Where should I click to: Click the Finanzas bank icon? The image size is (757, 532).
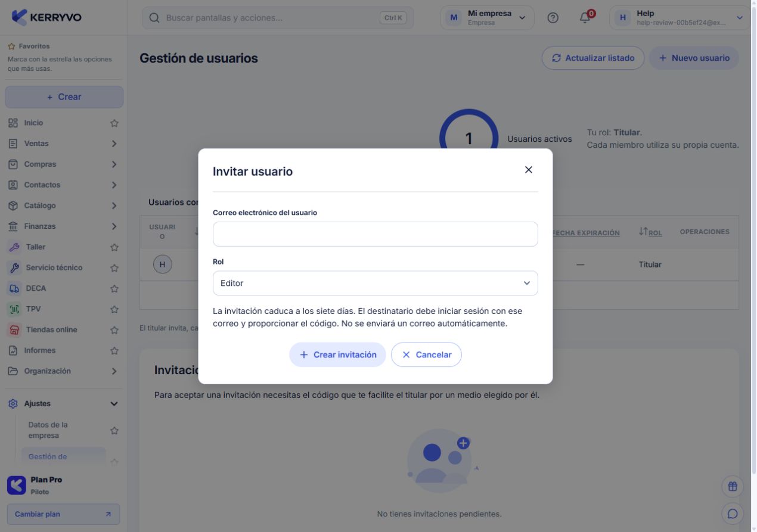13,226
